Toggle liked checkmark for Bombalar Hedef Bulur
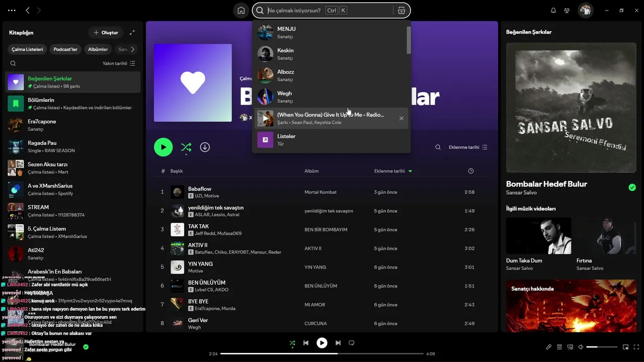Image resolution: width=644 pixels, height=362 pixels. [x=632, y=188]
